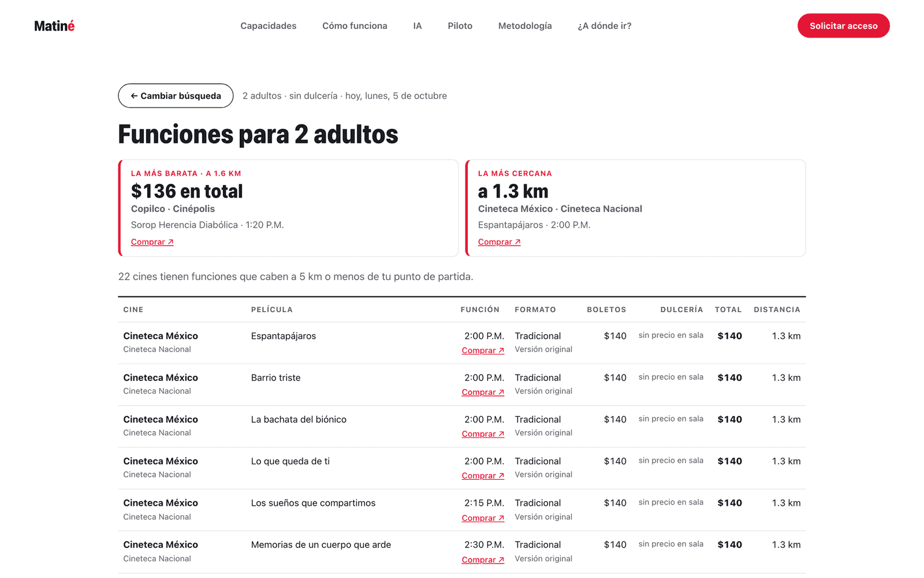Open the IA nav item
The image size is (924, 578).
click(x=418, y=26)
